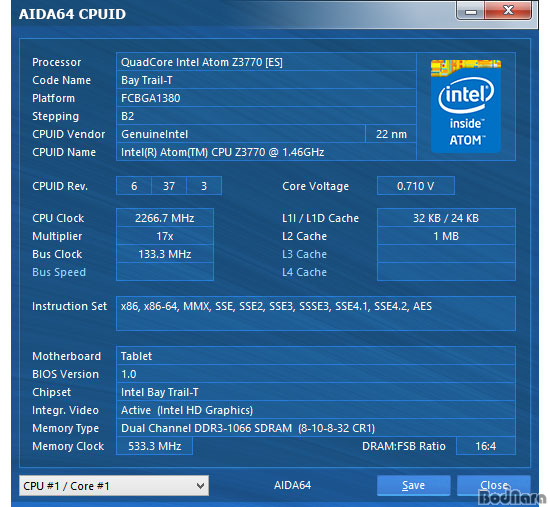
Task: Click the Platform label
Action: coord(53,98)
